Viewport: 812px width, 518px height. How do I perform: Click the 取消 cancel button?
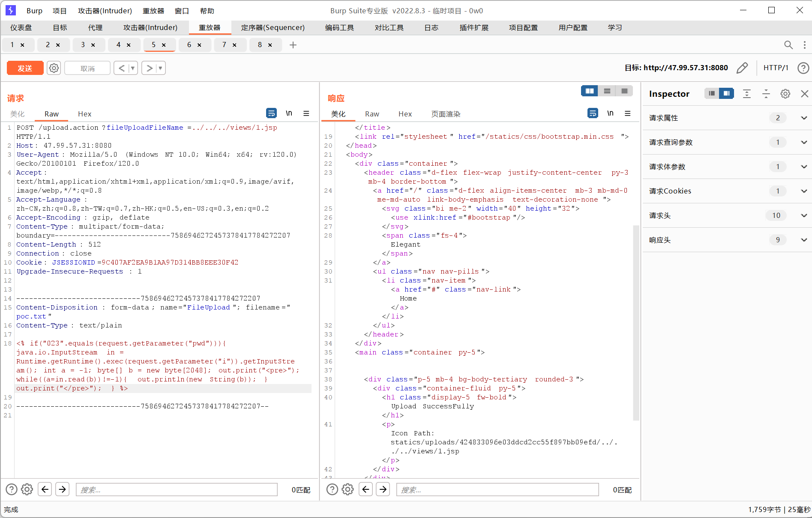tap(87, 68)
